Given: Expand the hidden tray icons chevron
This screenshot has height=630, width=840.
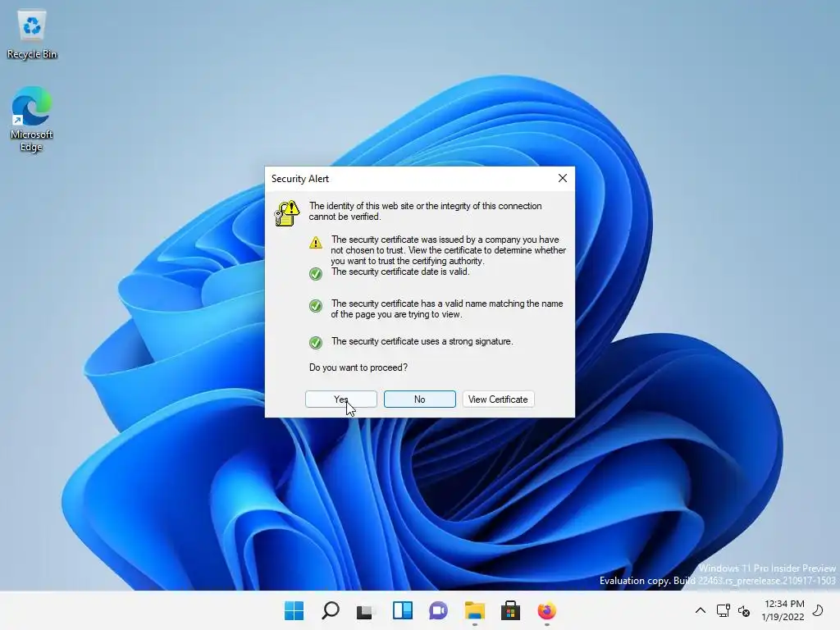Looking at the screenshot, I should [701, 610].
